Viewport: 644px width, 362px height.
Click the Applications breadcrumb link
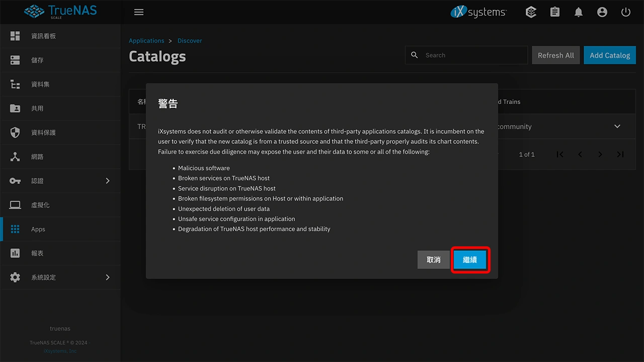pyautogui.click(x=146, y=41)
